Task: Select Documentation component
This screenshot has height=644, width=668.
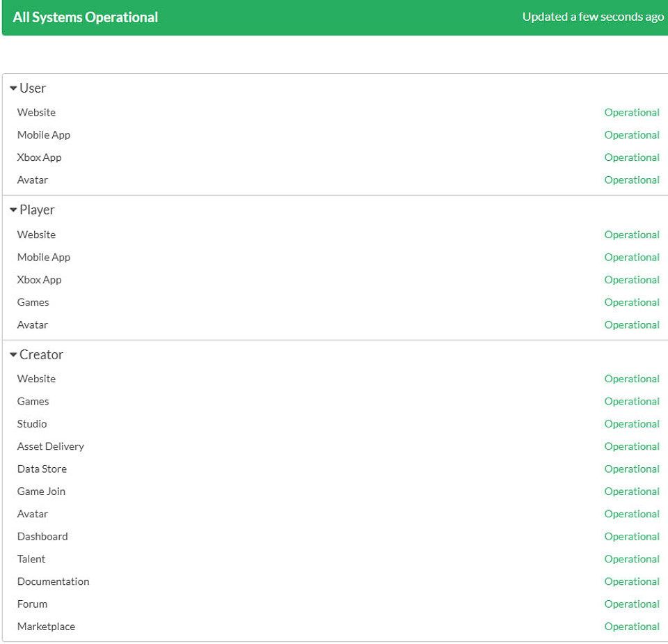Action: pos(53,581)
